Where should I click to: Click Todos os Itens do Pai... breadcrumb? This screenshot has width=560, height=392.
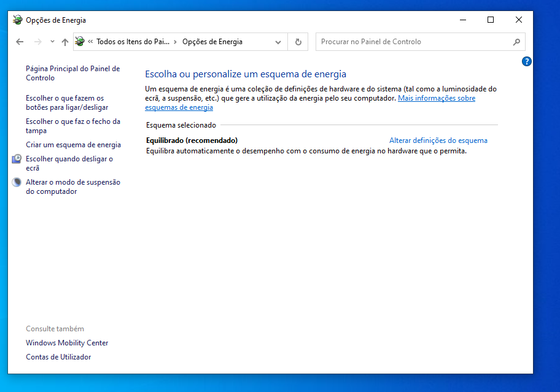tap(133, 42)
